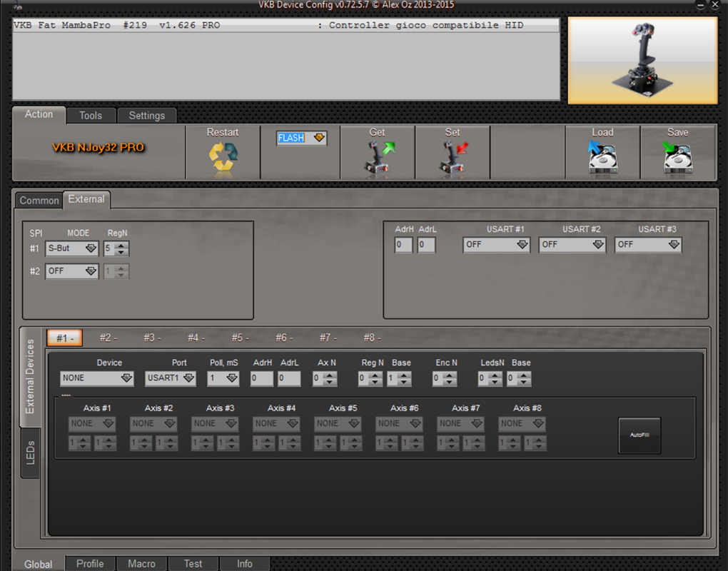Click the VKB NJoy32 PRO logo text
The width and height of the screenshot is (728, 571).
tap(98, 148)
